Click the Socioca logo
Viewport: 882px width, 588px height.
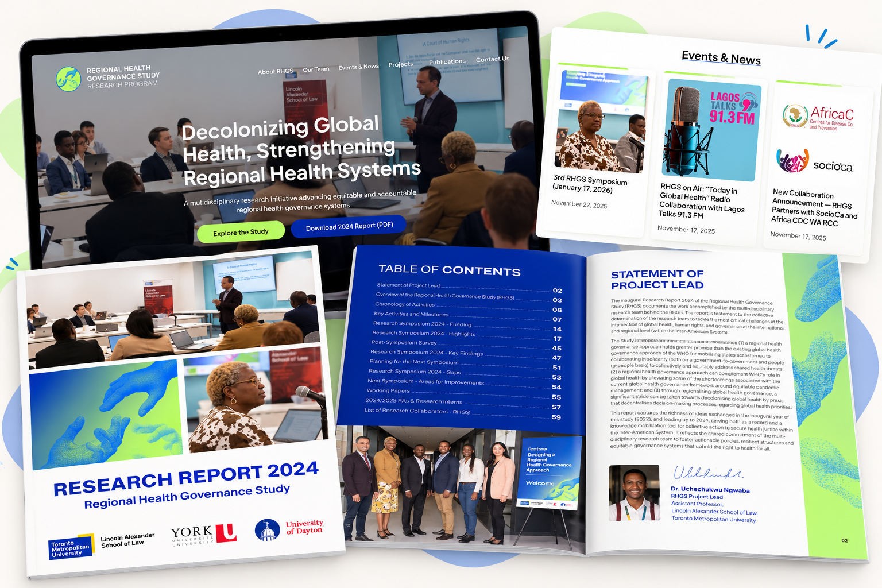(x=814, y=162)
